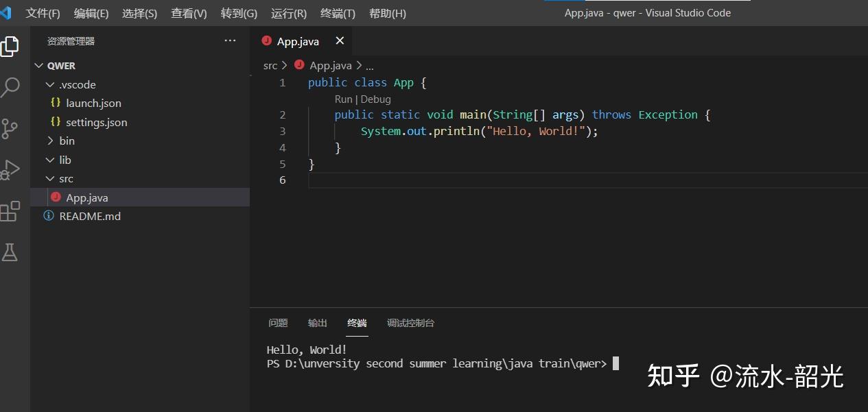Open the Testing panel
This screenshot has height=412, width=868.
pos(10,252)
